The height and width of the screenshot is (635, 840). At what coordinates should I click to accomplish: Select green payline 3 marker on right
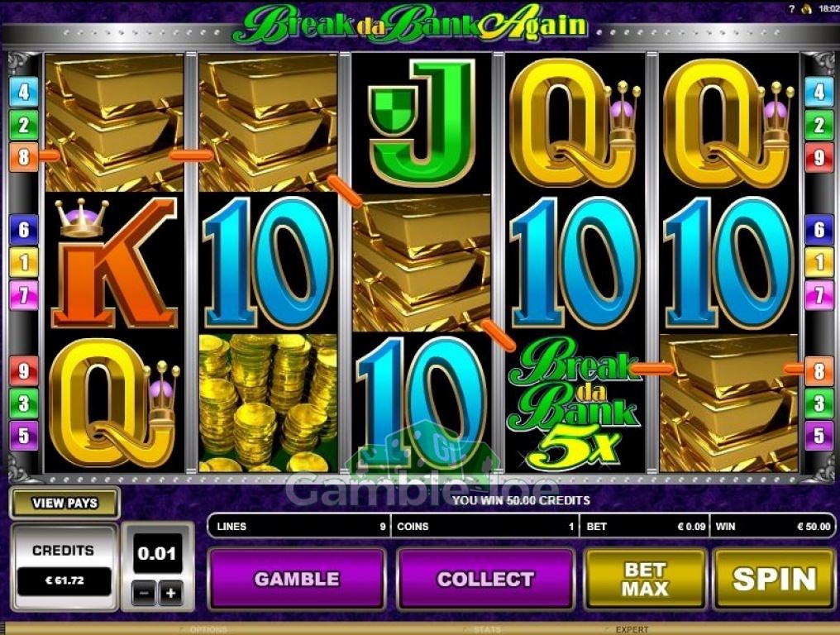[819, 403]
